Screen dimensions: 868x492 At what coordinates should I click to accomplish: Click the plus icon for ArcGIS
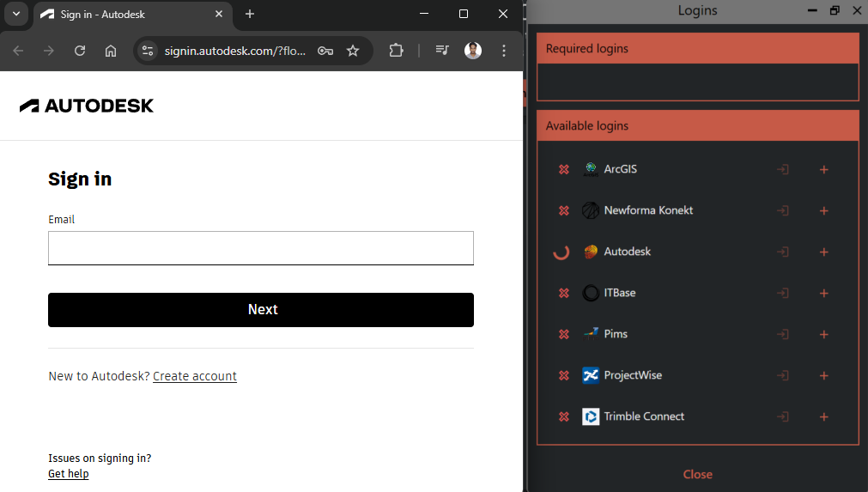coord(823,169)
